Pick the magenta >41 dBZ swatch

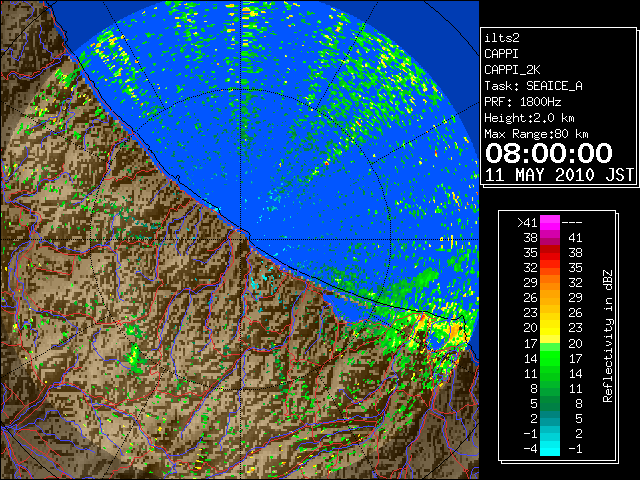click(x=550, y=222)
